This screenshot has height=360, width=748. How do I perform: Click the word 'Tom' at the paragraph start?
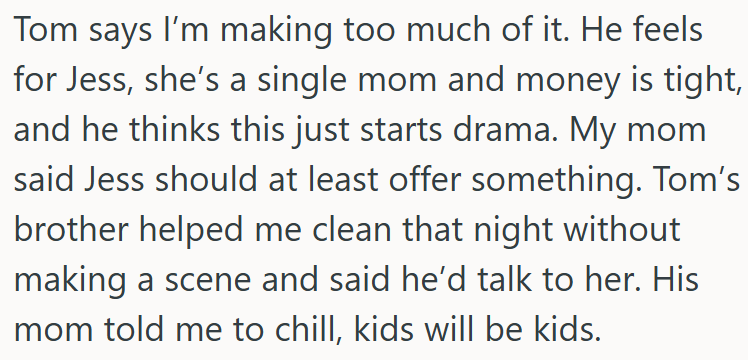[x=40, y=30]
